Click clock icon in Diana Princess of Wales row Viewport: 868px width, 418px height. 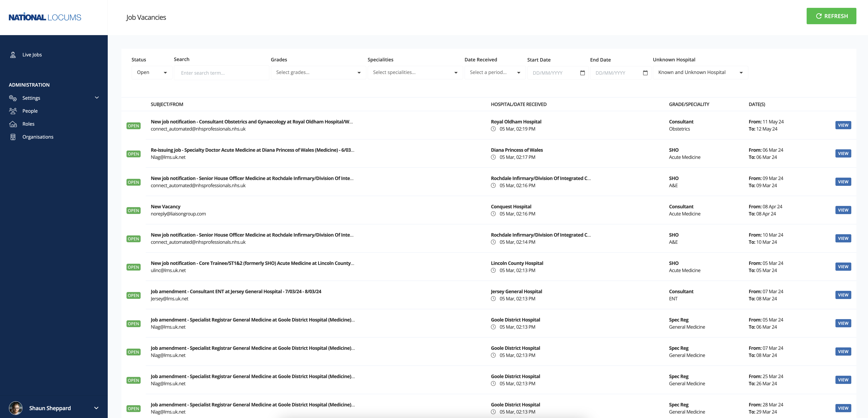click(x=493, y=157)
